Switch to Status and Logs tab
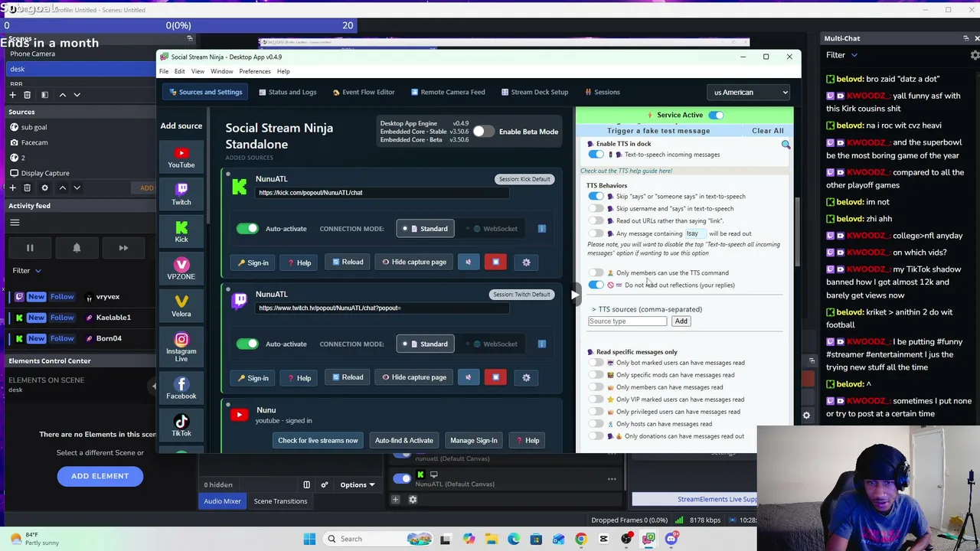980x551 pixels. click(288, 93)
